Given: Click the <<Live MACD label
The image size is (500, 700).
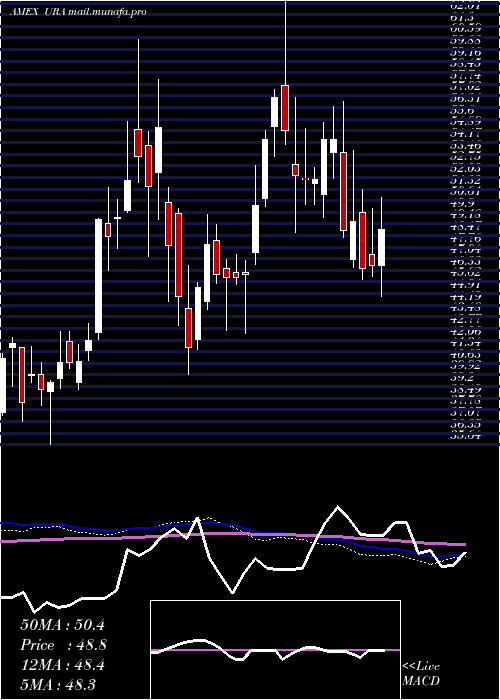Looking at the screenshot, I should (421, 674).
